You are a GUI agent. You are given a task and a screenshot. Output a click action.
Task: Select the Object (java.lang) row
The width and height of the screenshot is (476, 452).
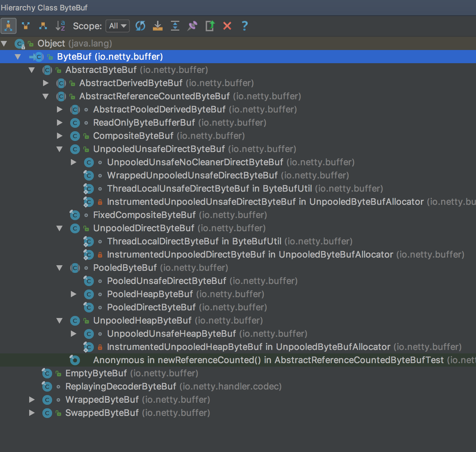pyautogui.click(x=238, y=43)
